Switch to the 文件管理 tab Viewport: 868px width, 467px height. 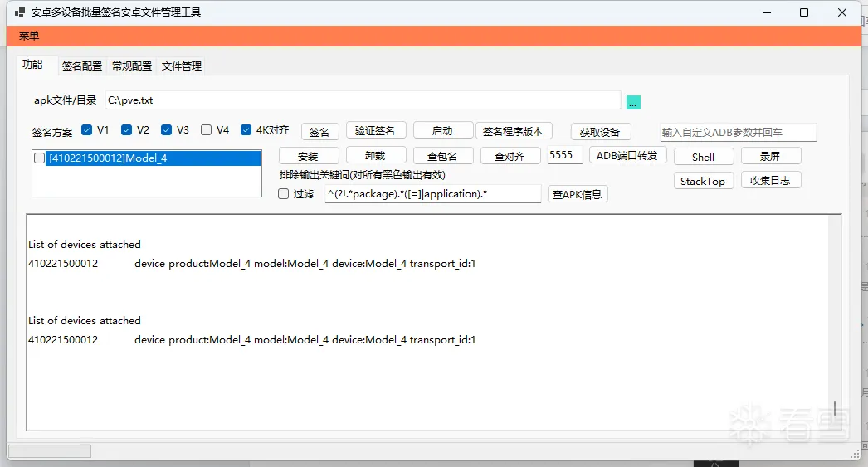(182, 66)
